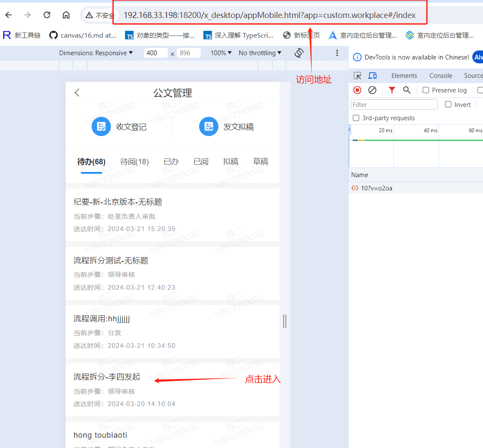This screenshot has width=483, height=448.
Task: Open the No throttling dropdown
Action: click(260, 53)
